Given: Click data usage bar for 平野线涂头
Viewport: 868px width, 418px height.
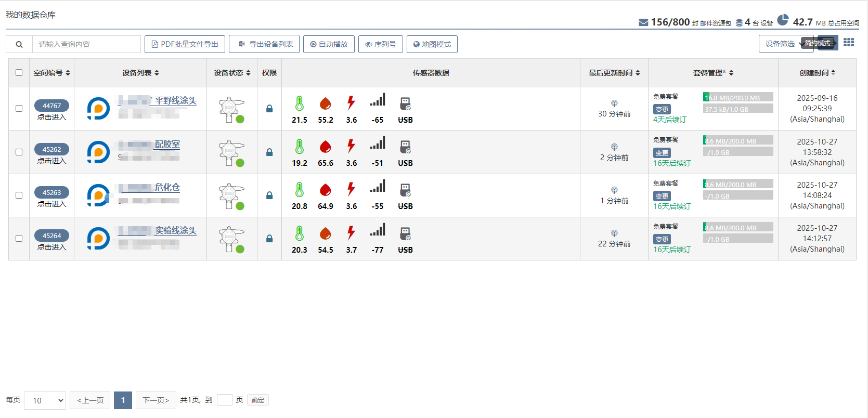Looking at the screenshot, I should point(737,97).
